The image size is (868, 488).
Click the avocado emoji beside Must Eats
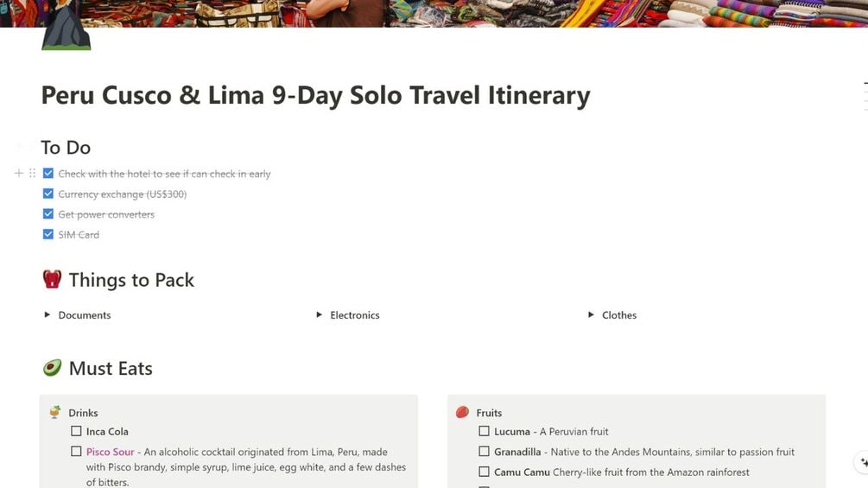pos(52,369)
